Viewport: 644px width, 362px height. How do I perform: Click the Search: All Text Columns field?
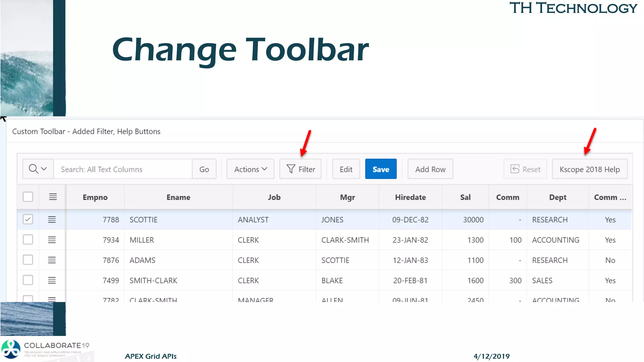[123, 169]
